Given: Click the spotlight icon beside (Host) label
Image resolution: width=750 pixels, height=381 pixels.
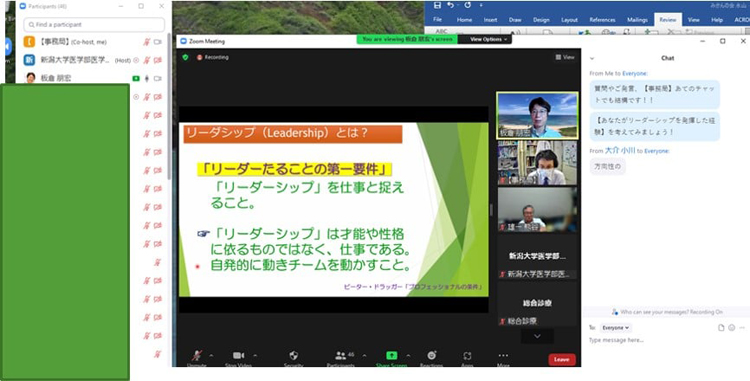Looking at the screenshot, I should pyautogui.click(x=136, y=60).
